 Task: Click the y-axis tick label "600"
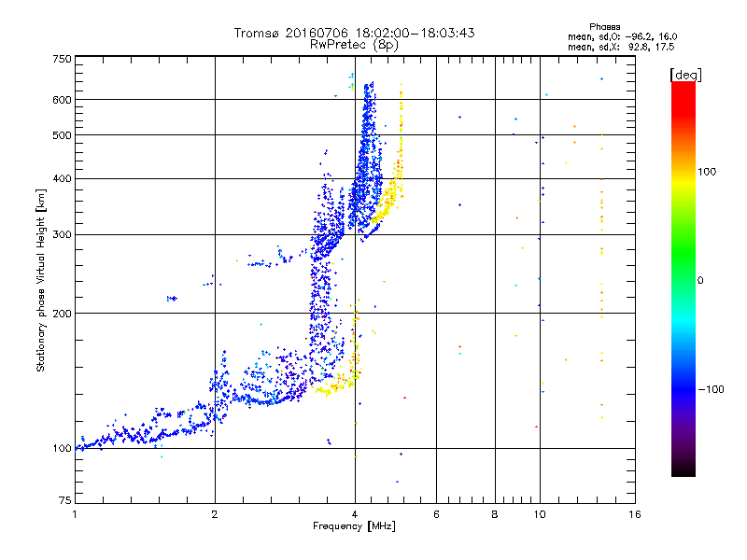(62, 100)
